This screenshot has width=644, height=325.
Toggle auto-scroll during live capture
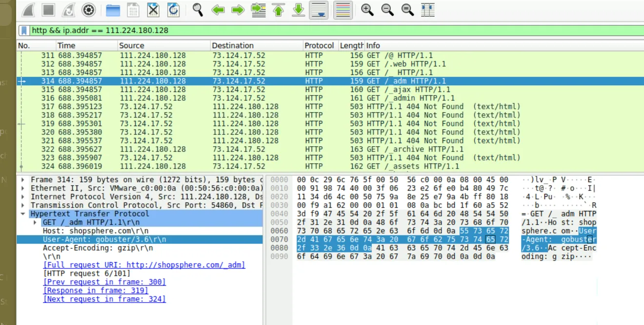(x=319, y=10)
